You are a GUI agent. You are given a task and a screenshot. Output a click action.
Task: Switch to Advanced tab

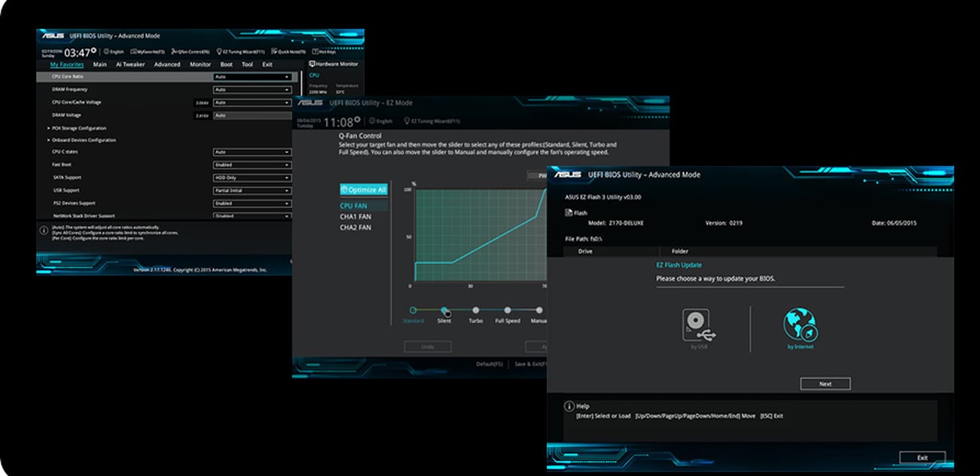coord(167,65)
